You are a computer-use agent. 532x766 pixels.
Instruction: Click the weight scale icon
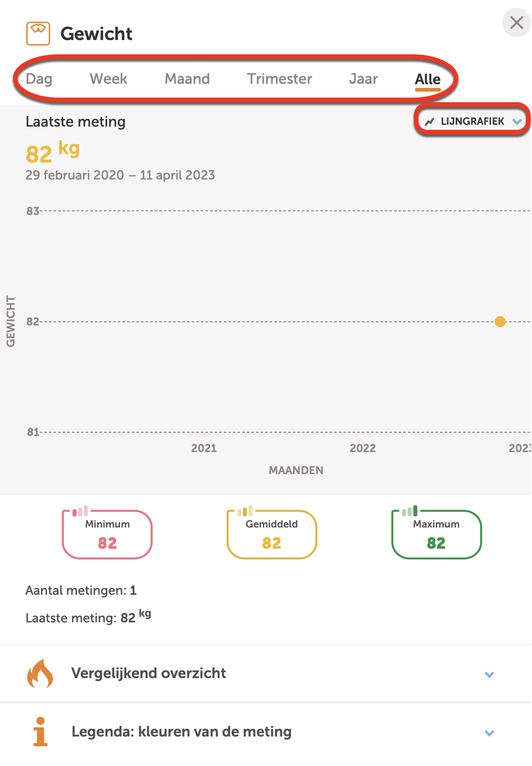pyautogui.click(x=38, y=34)
